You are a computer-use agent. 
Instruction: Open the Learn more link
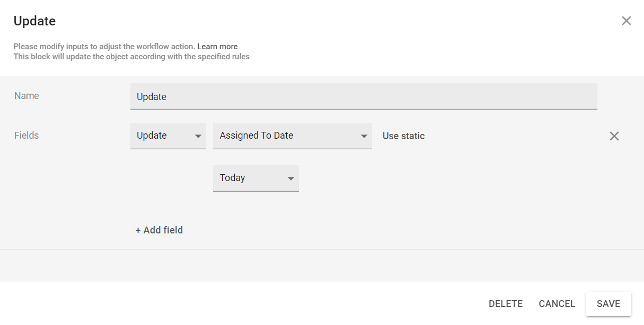click(217, 47)
